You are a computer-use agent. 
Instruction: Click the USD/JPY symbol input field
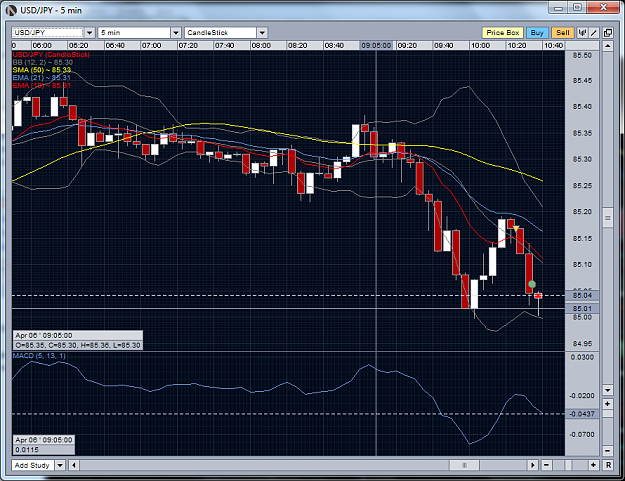tap(48, 33)
